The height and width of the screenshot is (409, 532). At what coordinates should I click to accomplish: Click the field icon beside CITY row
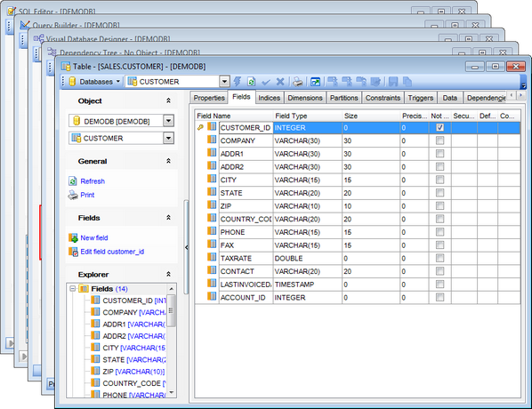click(212, 179)
